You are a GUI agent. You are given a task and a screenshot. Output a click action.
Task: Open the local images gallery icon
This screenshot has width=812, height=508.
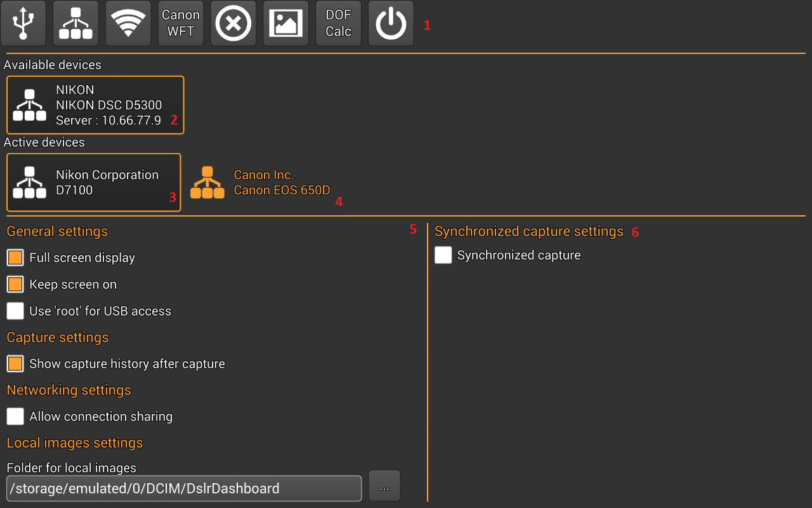(x=286, y=23)
